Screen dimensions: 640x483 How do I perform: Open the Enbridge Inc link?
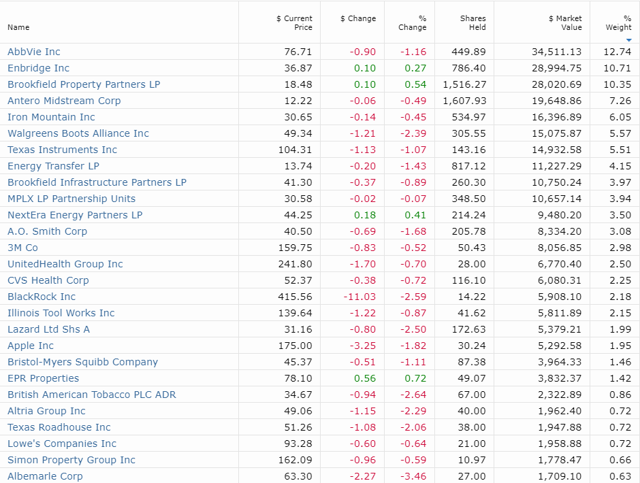click(38, 68)
